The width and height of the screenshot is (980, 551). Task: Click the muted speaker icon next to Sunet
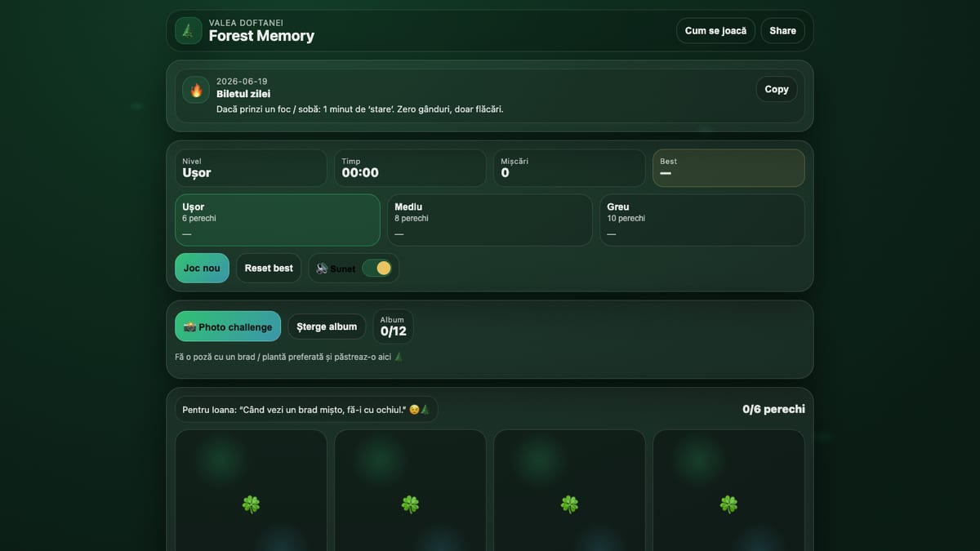[x=322, y=269]
